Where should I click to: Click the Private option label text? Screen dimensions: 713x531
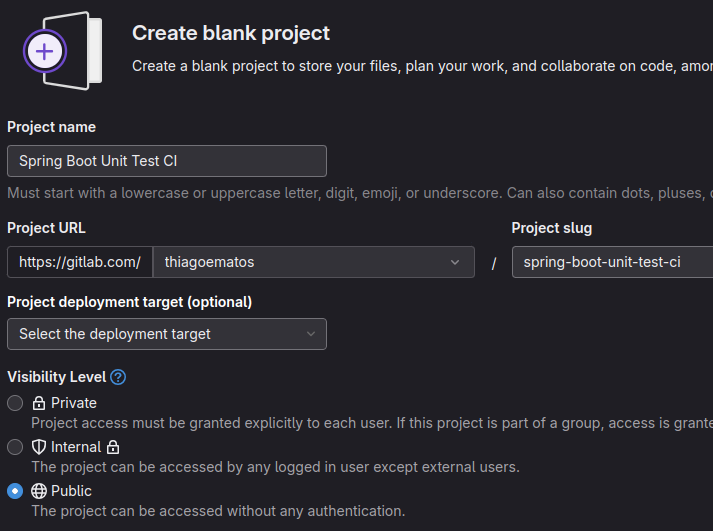click(74, 403)
